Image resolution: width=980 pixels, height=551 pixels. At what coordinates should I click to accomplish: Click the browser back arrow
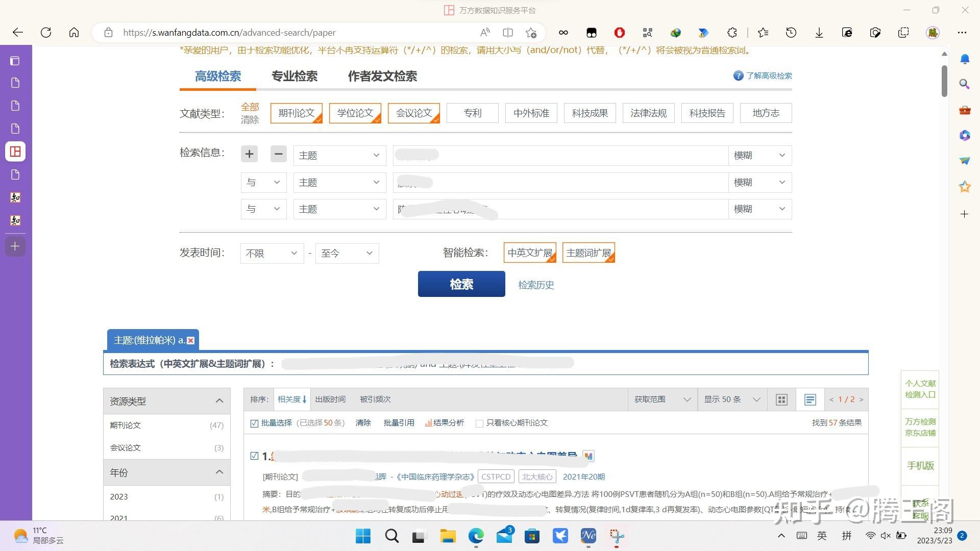tap(18, 33)
